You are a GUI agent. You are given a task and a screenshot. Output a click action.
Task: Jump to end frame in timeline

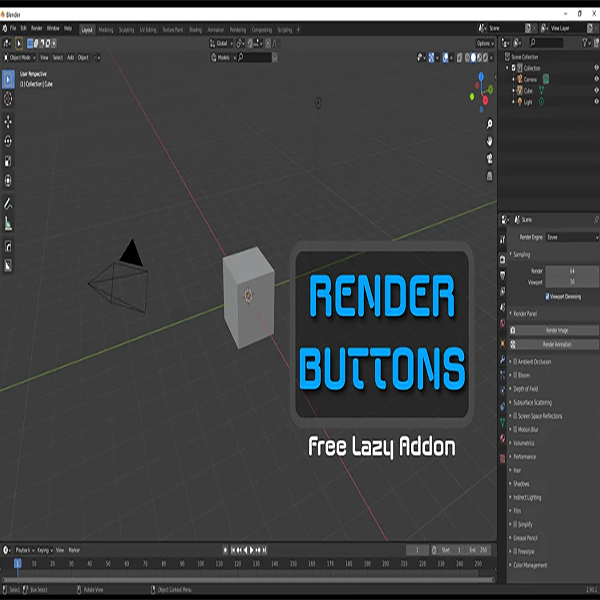point(264,550)
